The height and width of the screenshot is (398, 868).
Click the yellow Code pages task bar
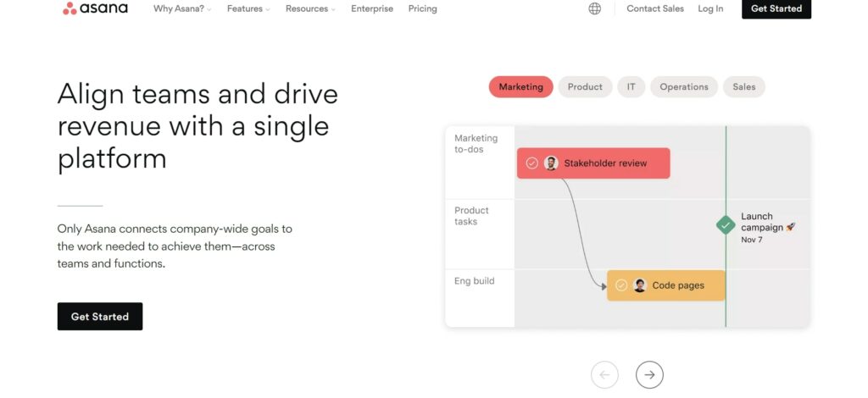[666, 285]
